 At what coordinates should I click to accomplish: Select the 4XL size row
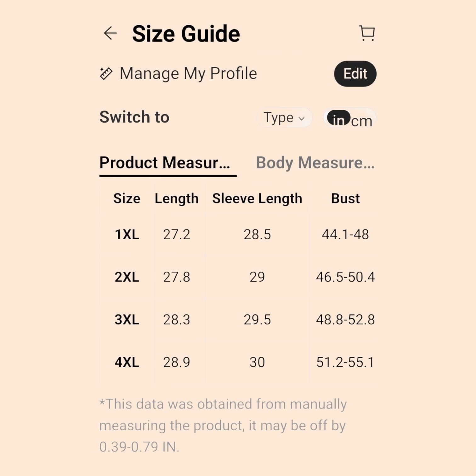(x=238, y=362)
